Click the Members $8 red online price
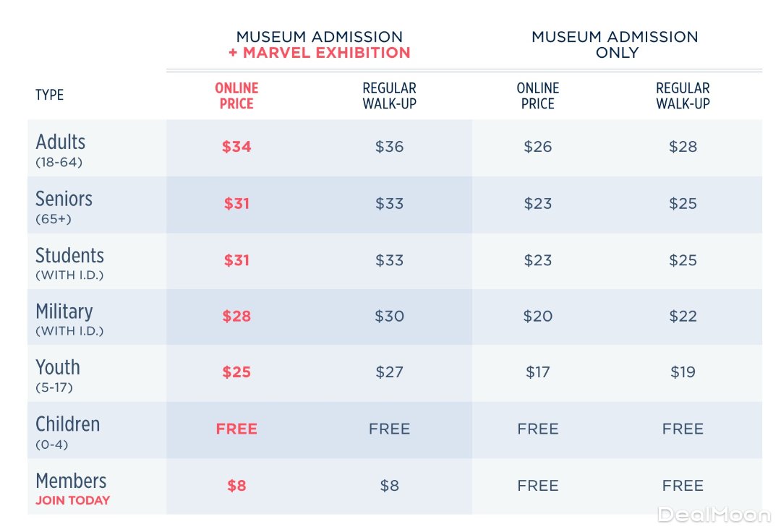This screenshot has width=781, height=532. point(236,486)
